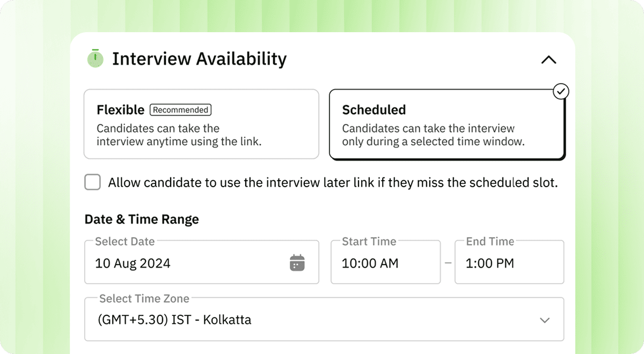Choose the Scheduled availability card
This screenshot has height=354, width=644.
click(x=447, y=124)
